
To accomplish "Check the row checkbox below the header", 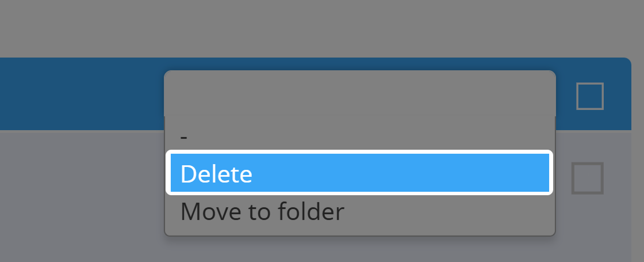I will pos(587,178).
